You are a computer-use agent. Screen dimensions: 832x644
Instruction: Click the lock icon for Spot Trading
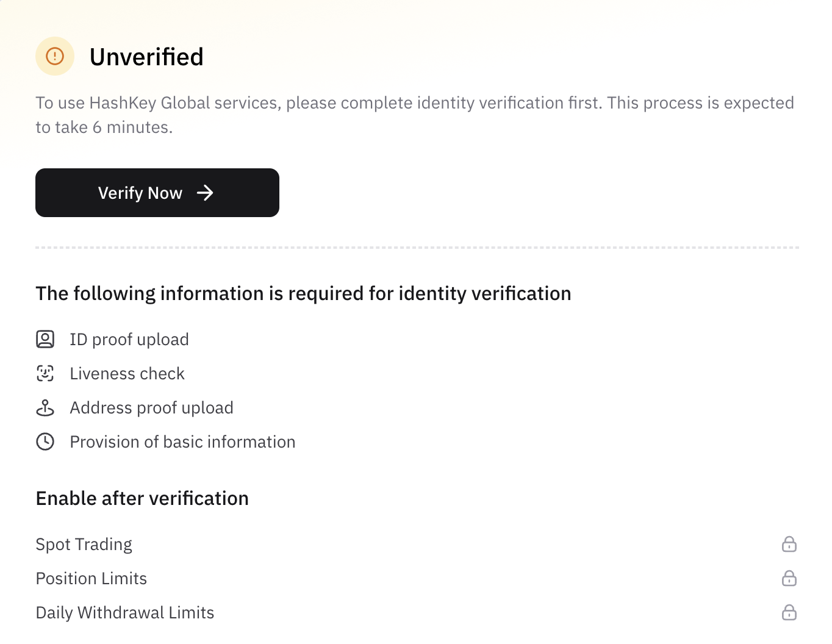789,544
